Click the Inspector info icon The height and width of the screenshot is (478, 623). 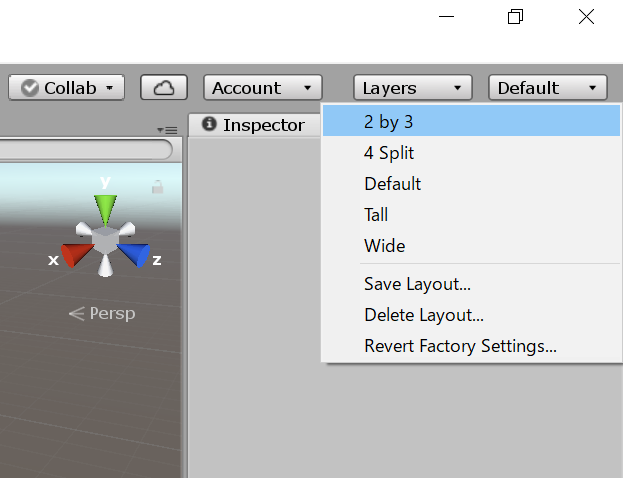(209, 124)
